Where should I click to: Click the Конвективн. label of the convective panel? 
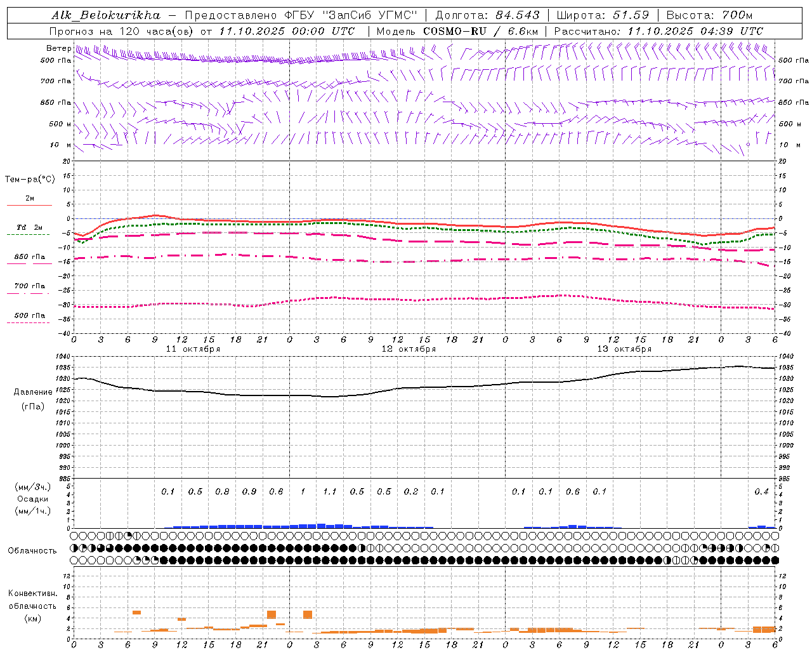(33, 594)
